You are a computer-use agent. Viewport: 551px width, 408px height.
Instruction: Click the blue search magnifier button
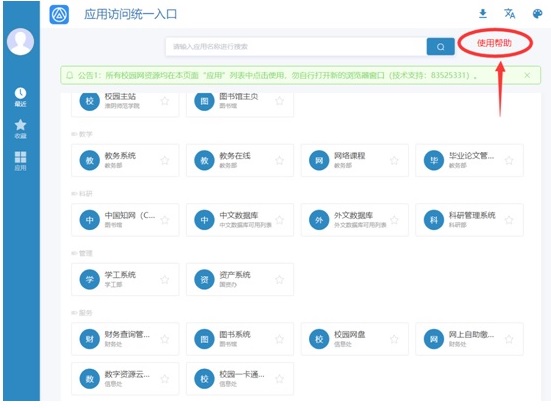tap(440, 46)
